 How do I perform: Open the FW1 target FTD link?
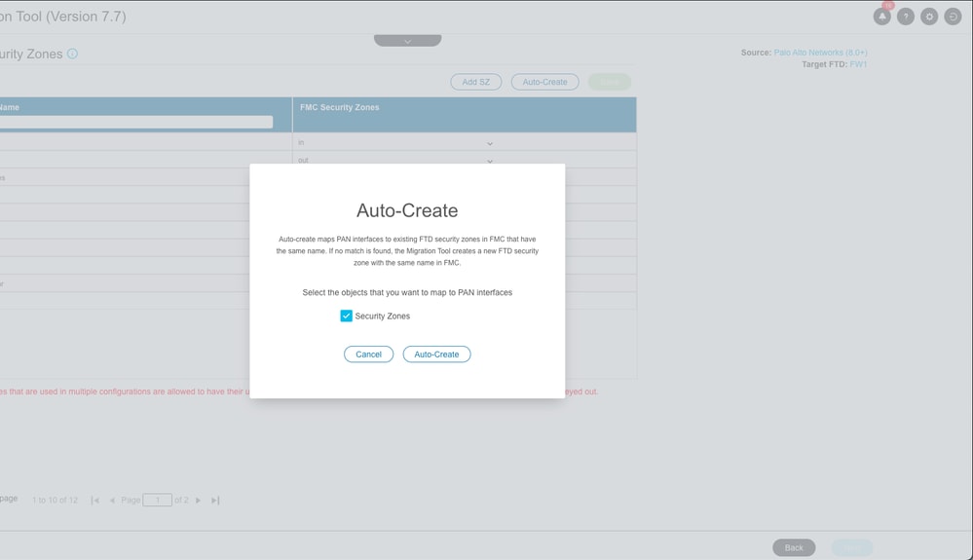(858, 64)
